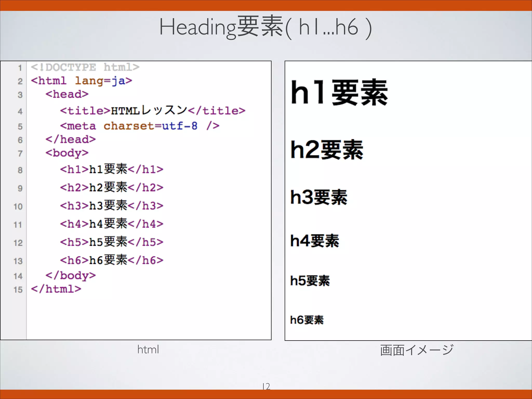This screenshot has height=399, width=532.
Task: Click the "<h1>h1要素</h1>" code line
Action: 112,169
